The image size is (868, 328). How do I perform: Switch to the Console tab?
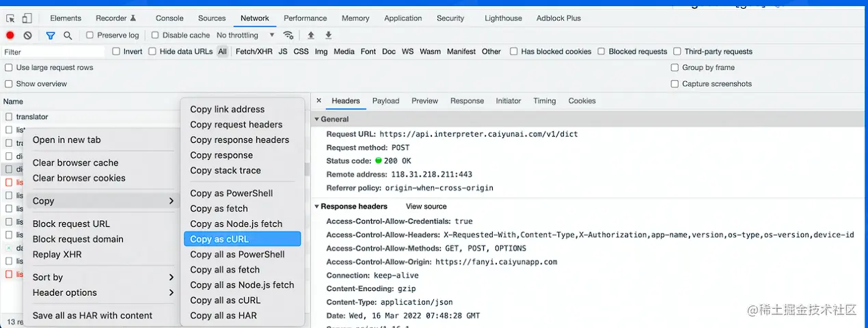coord(169,18)
